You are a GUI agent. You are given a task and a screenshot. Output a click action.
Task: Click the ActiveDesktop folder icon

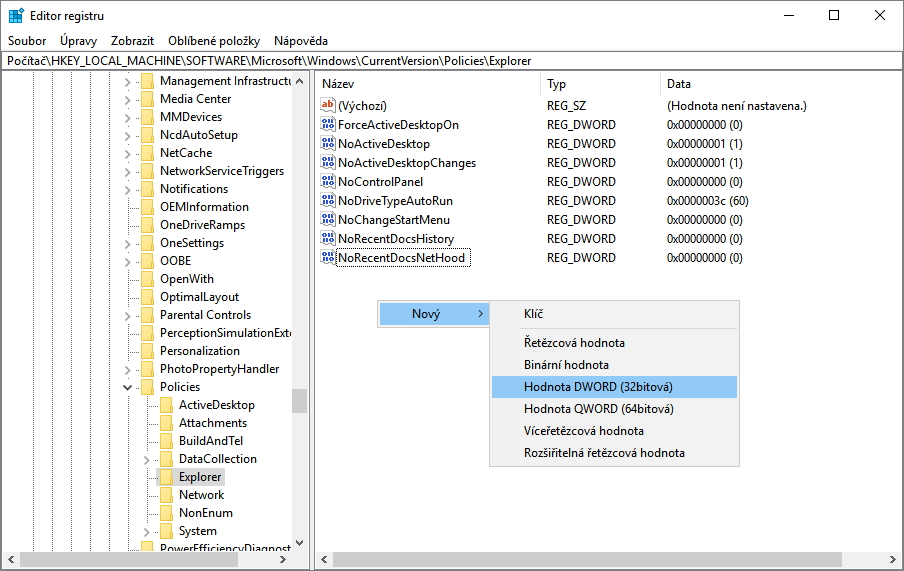coord(166,404)
